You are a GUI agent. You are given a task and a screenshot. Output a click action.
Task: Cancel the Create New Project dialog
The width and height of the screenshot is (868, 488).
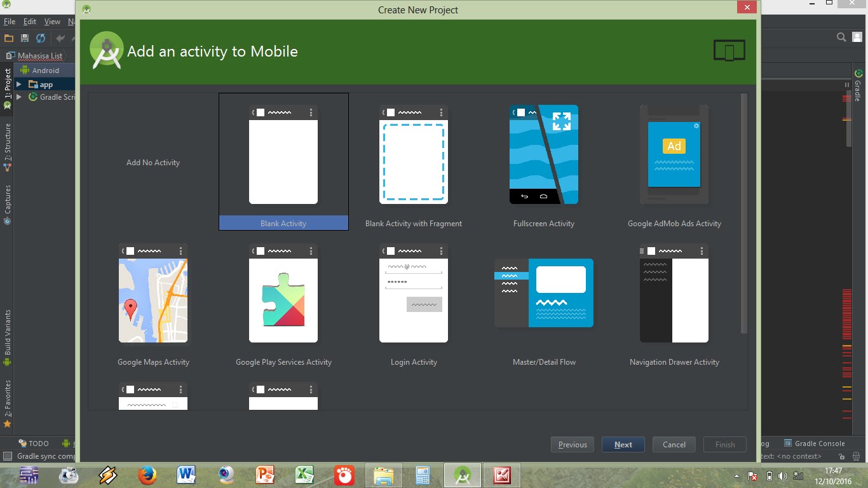click(674, 444)
